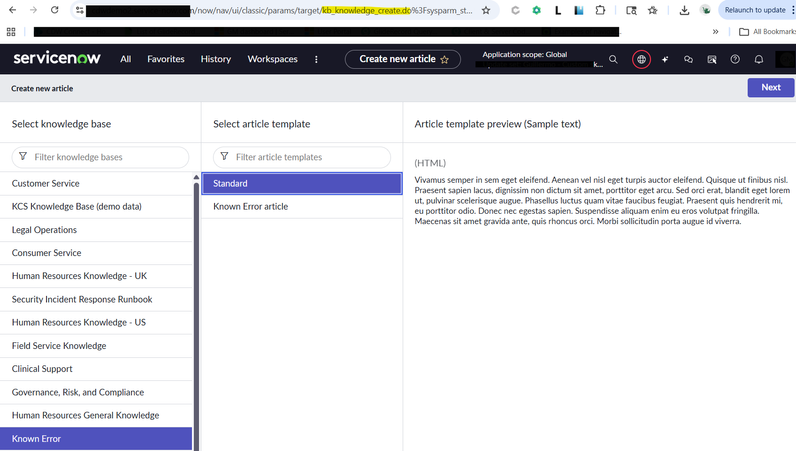Select Human Resources Knowledge - US
796x451 pixels.
click(x=96, y=323)
